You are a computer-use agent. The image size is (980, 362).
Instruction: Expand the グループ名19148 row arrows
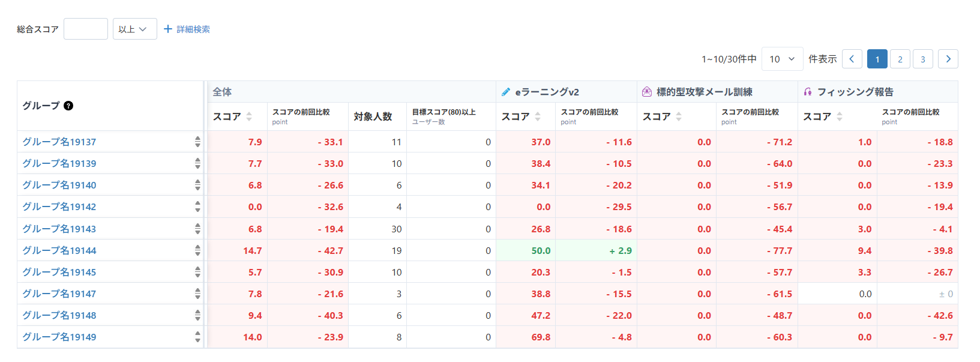(197, 315)
